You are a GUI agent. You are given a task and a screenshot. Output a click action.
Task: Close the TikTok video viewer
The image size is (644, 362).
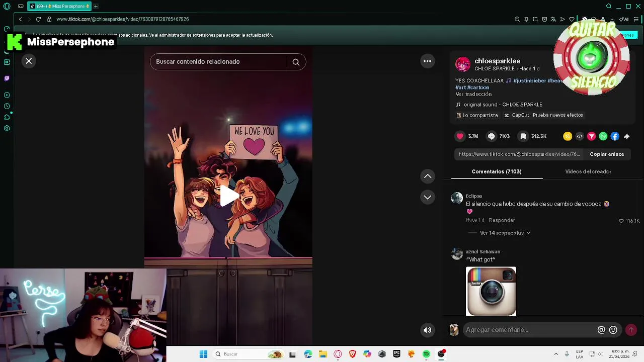coord(29,61)
